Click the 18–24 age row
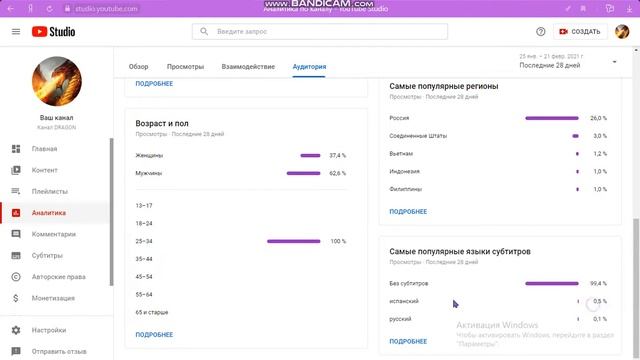This screenshot has height=360, width=640. 241,224
